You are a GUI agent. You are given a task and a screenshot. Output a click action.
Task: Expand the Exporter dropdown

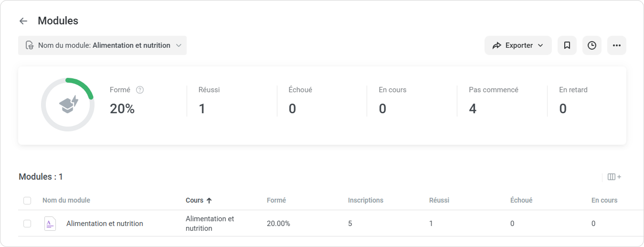[x=518, y=45]
